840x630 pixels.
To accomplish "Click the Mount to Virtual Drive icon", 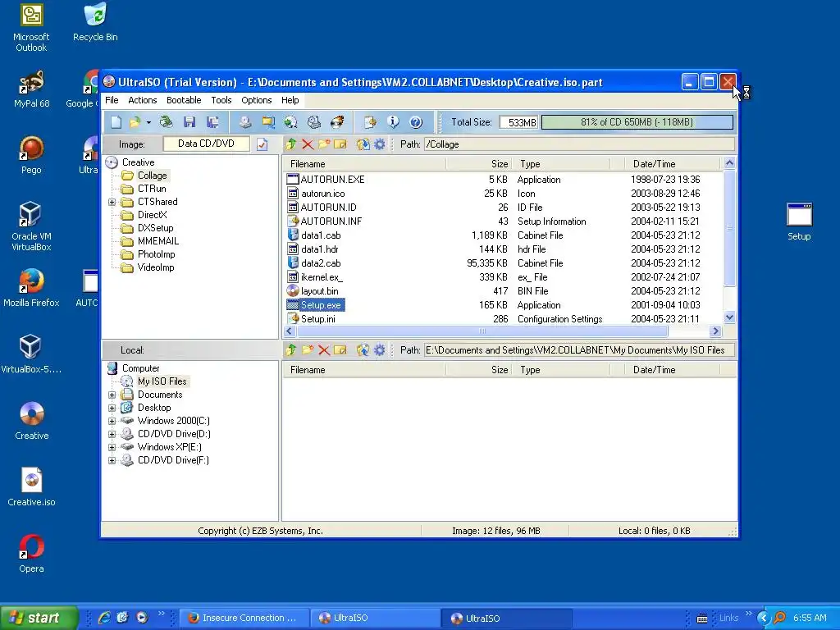I will click(314, 122).
